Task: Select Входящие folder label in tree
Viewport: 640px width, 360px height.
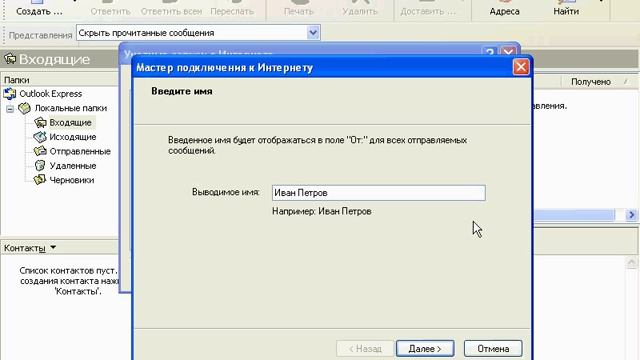Action: (x=70, y=122)
